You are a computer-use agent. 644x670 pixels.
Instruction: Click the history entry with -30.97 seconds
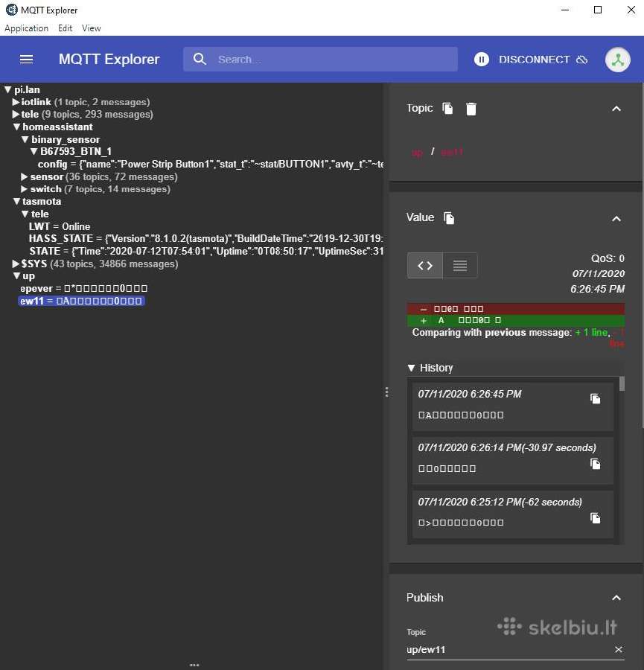(x=513, y=461)
